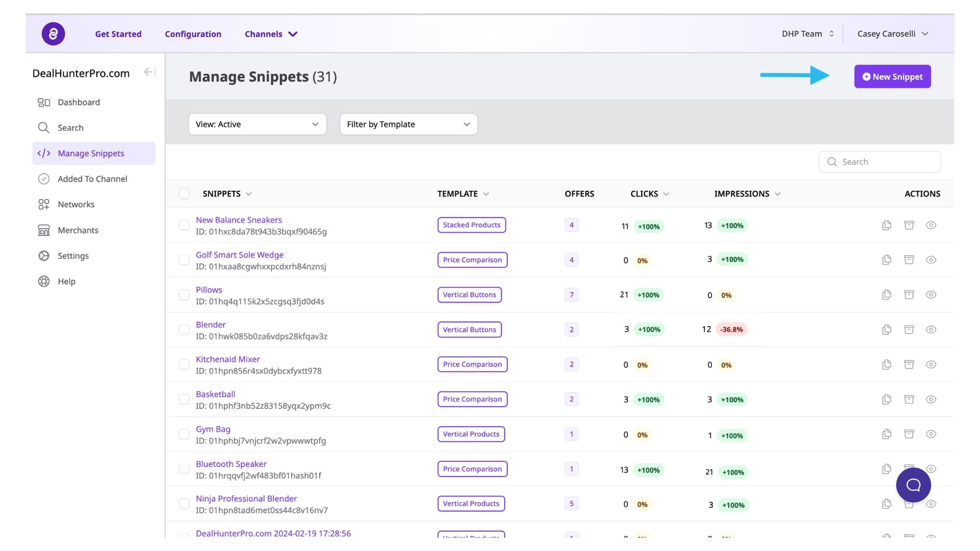Open the Networks sidebar menu item

pos(76,205)
